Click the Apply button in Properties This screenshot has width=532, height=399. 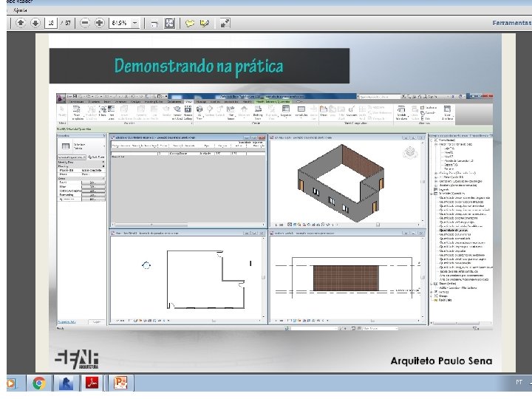[97, 321]
